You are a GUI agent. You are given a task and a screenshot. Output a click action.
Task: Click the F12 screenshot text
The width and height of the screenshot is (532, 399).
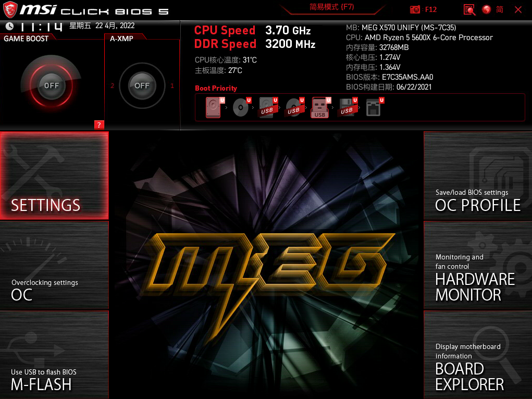(x=431, y=9)
